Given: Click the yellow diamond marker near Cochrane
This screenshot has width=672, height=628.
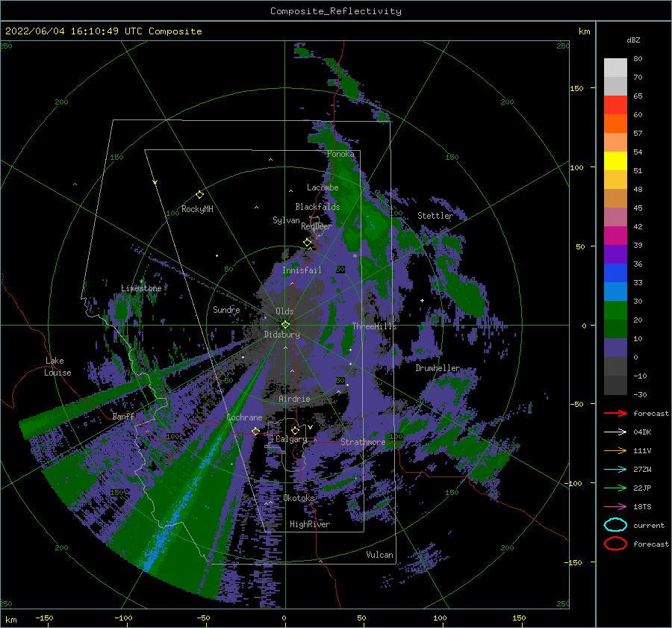Looking at the screenshot, I should [x=255, y=431].
